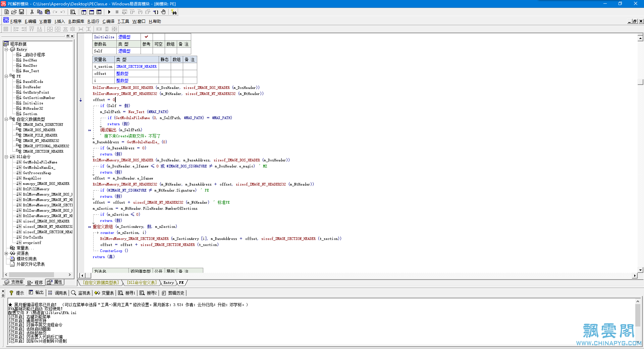Open the H.帮助 menu
Image resolution: width=644 pixels, height=349 pixels.
[155, 21]
